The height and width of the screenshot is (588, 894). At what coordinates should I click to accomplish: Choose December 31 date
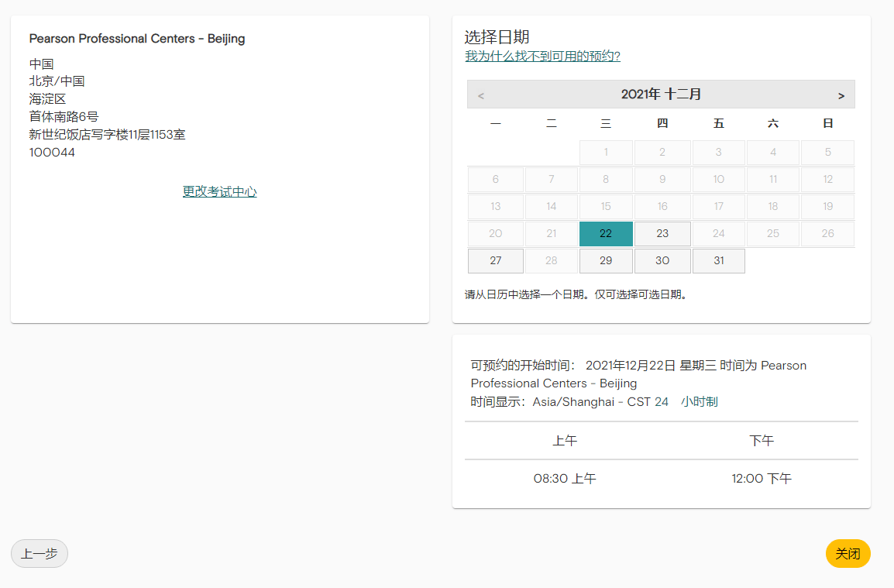tap(719, 261)
